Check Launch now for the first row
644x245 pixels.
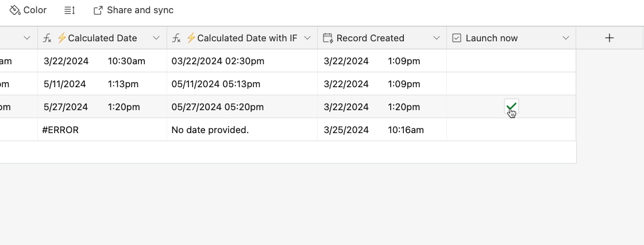511,61
